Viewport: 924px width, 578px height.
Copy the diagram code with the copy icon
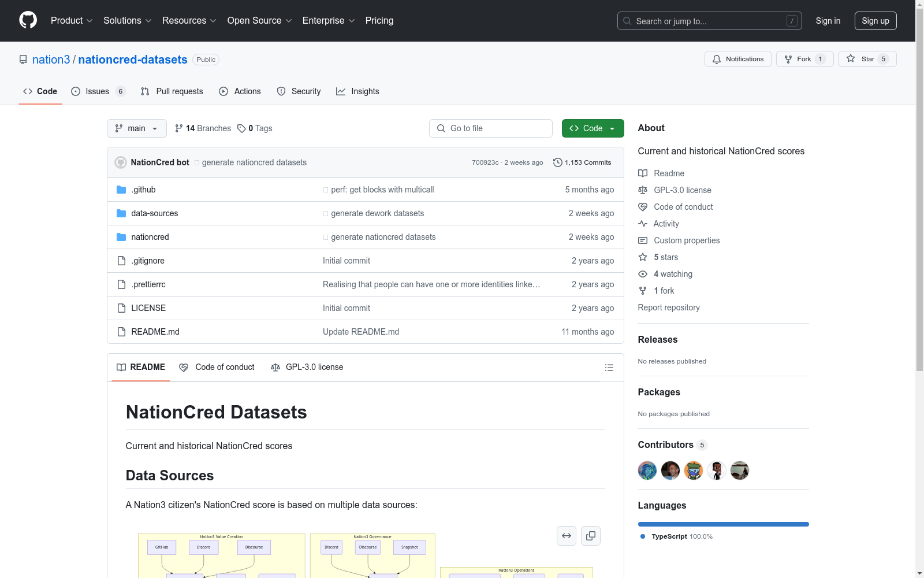coord(591,536)
